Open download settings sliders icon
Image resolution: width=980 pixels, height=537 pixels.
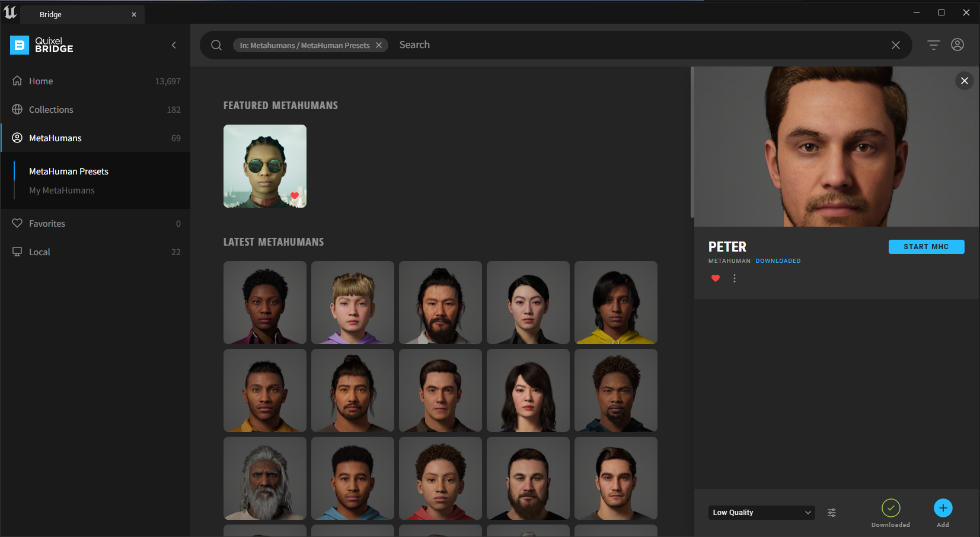pos(832,513)
